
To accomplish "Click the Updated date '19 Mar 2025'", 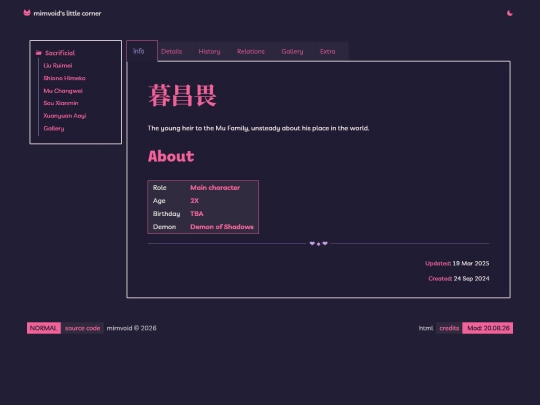I will 471,263.
